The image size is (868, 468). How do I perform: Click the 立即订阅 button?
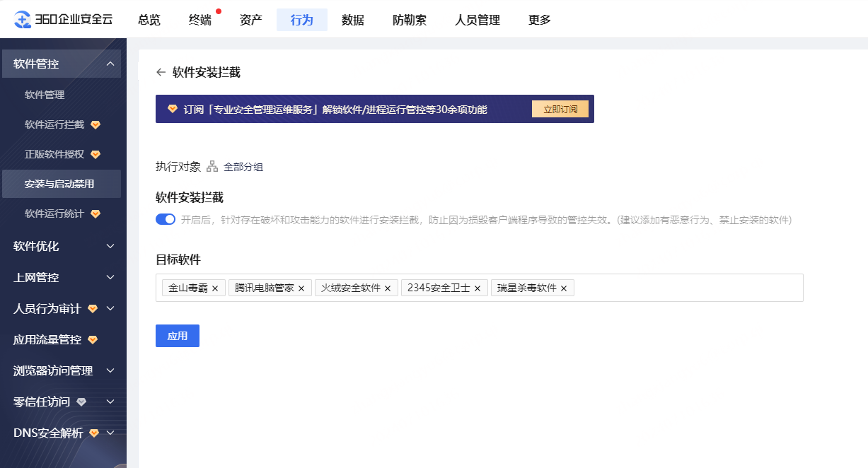pyautogui.click(x=560, y=109)
